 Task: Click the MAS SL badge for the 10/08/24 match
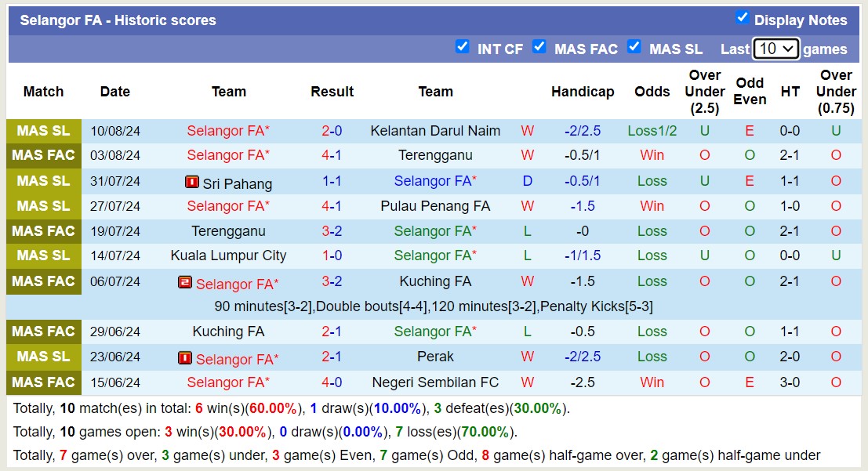(43, 131)
